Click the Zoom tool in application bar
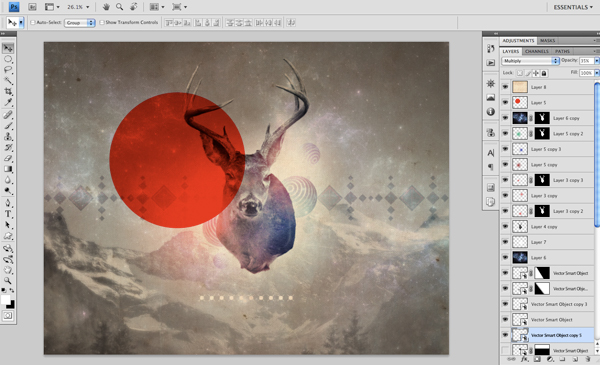Image resolution: width=600 pixels, height=365 pixels. 119,7
